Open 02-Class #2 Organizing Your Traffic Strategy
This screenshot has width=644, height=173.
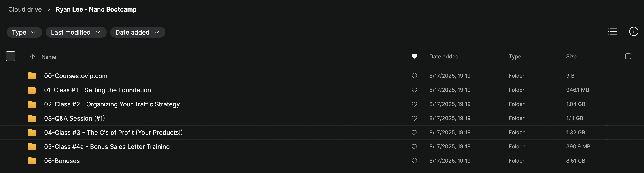pyautogui.click(x=112, y=104)
